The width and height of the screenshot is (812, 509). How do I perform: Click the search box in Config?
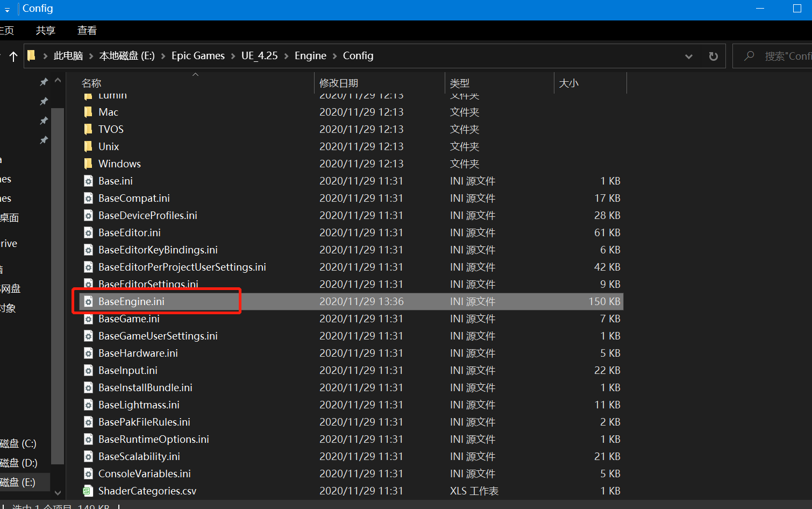pyautogui.click(x=773, y=56)
